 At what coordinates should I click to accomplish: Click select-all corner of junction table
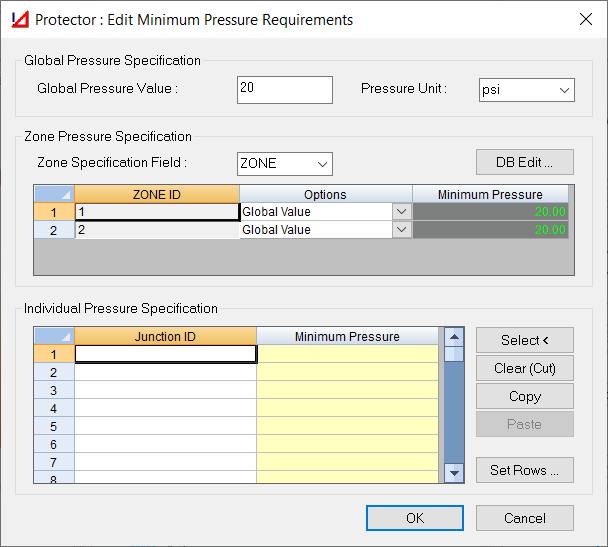[54, 336]
